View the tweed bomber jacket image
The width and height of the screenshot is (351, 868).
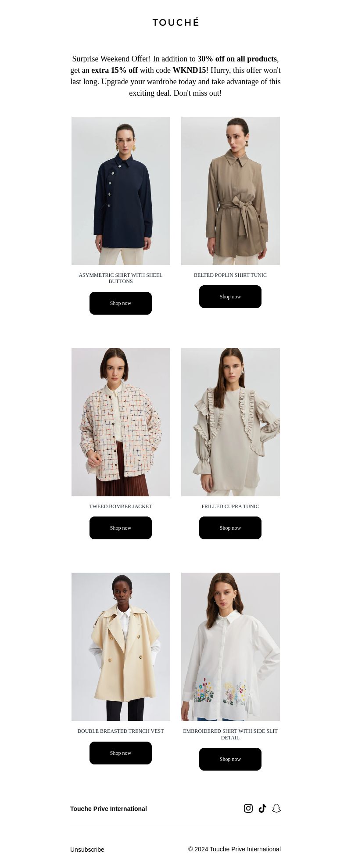pyautogui.click(x=121, y=422)
